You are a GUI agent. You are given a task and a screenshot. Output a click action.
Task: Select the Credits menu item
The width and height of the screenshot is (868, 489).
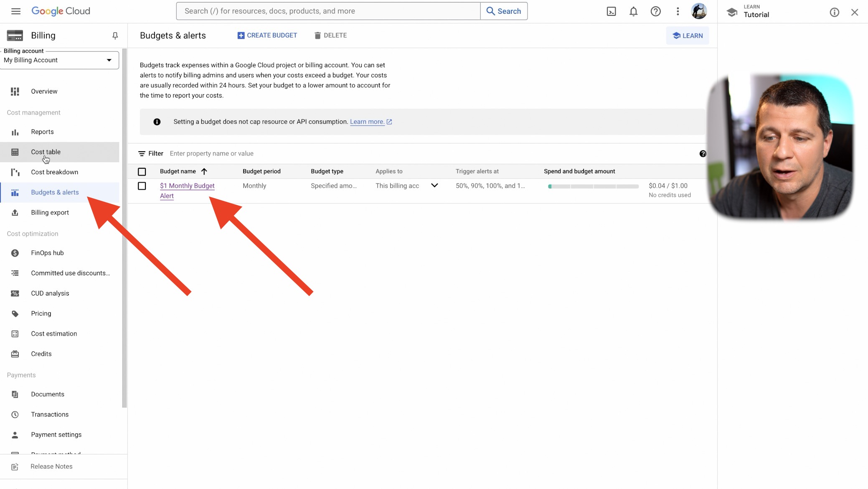coord(41,354)
